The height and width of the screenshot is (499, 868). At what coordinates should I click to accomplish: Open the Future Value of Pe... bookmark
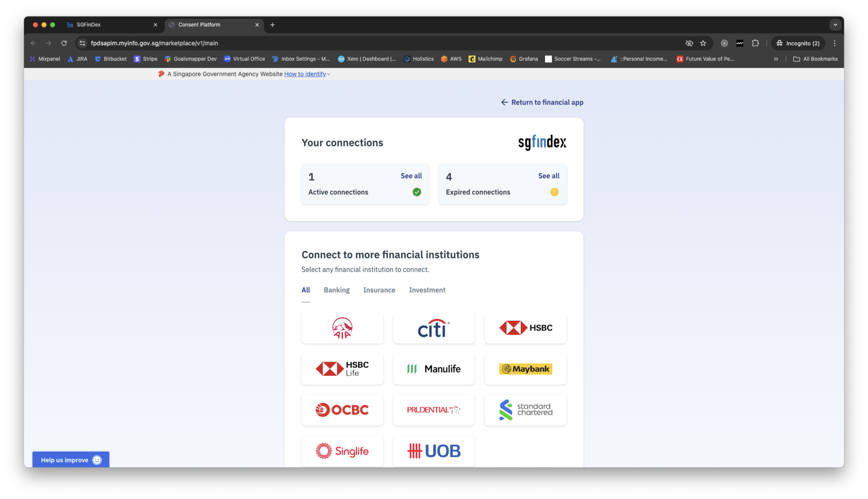click(705, 59)
